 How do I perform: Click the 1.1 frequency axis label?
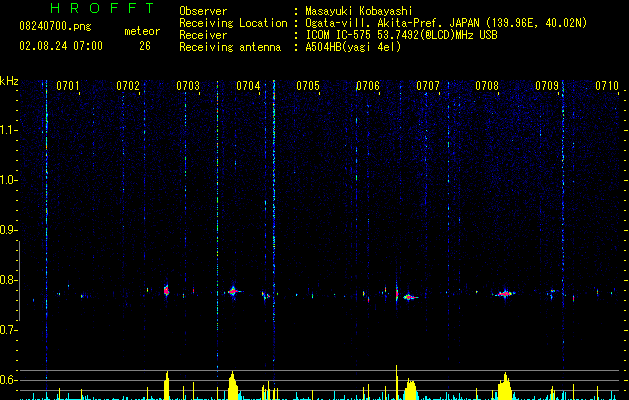[8, 130]
